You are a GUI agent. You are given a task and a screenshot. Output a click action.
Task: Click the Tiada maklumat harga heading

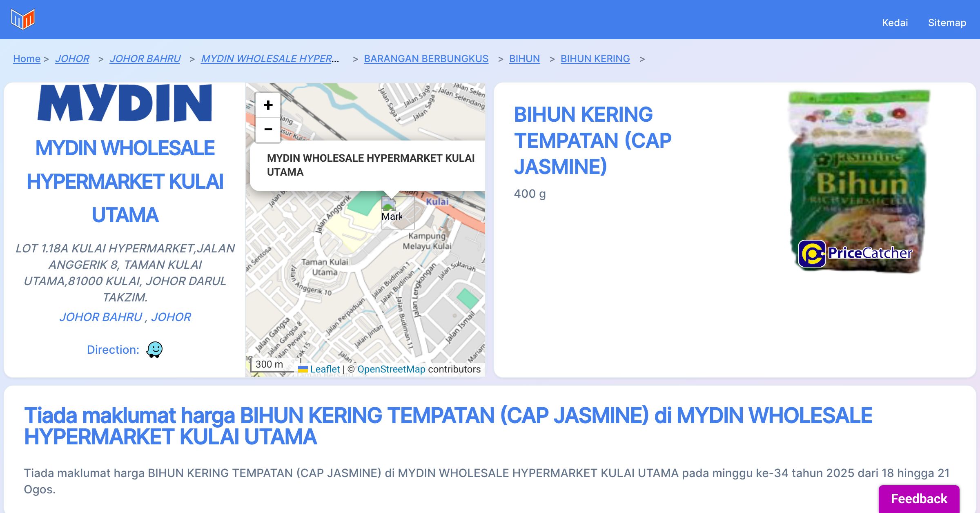448,426
